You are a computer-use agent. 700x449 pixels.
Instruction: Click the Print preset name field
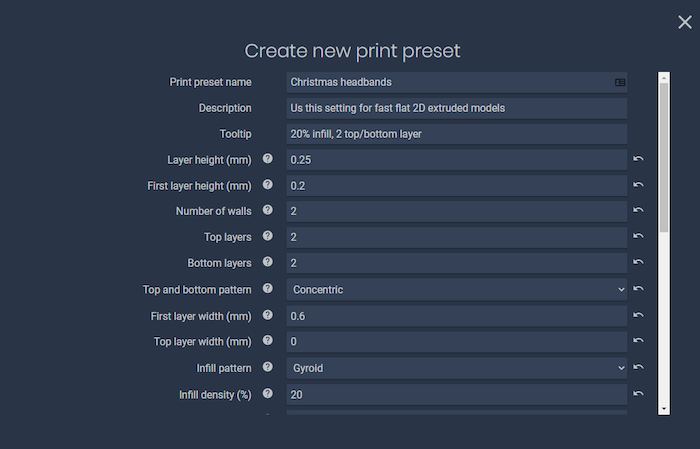tap(457, 83)
